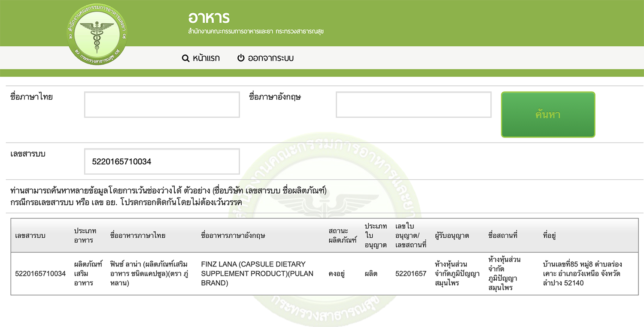Click the อาหาร page title
Viewport: 644px width, 327px height.
tap(209, 18)
